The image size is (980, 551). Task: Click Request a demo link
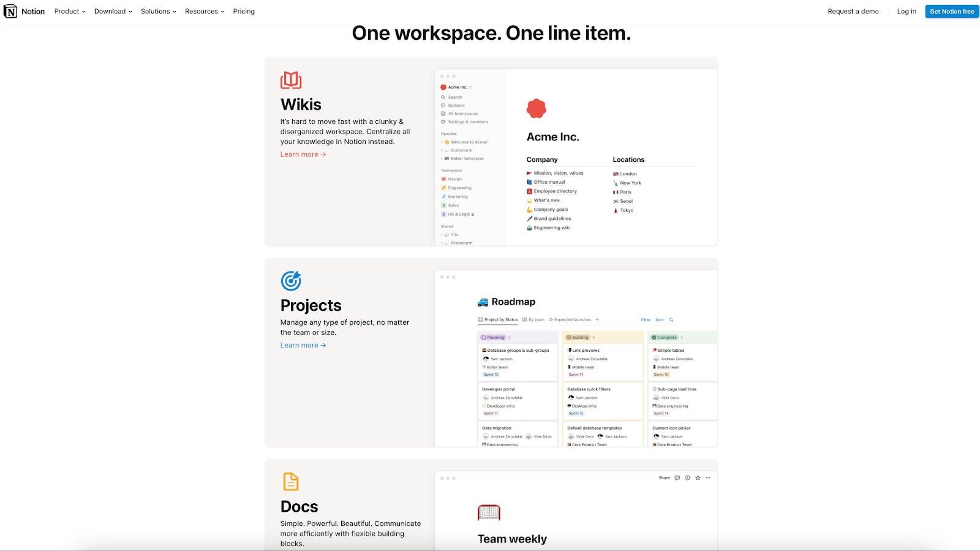coord(853,12)
